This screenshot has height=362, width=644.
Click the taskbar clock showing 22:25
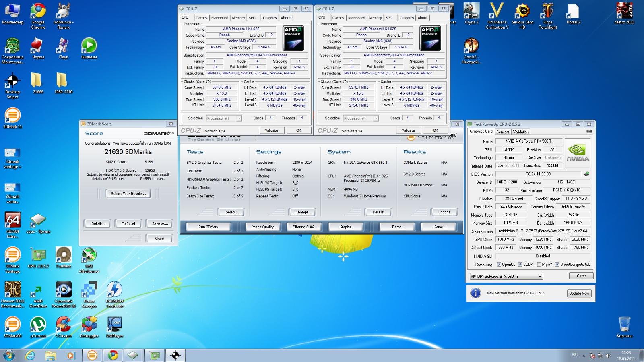[626, 356]
